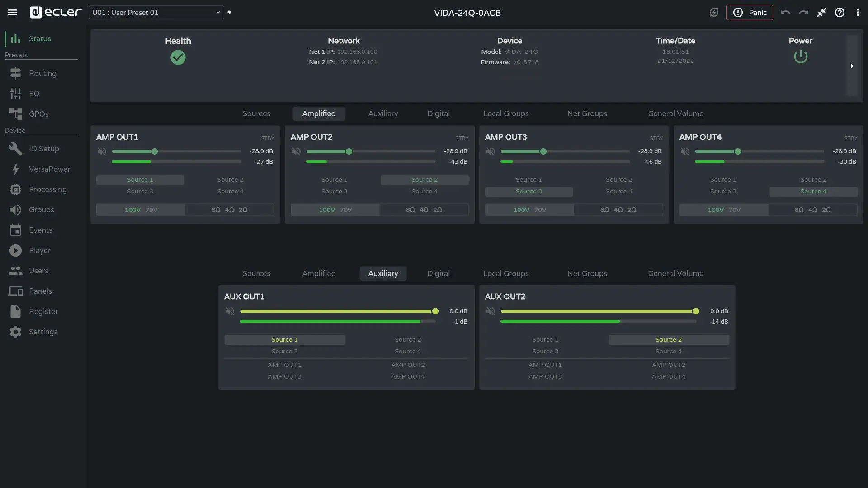Select Source 2 for AMP OUT1
This screenshot has width=868, height=488.
click(230, 180)
